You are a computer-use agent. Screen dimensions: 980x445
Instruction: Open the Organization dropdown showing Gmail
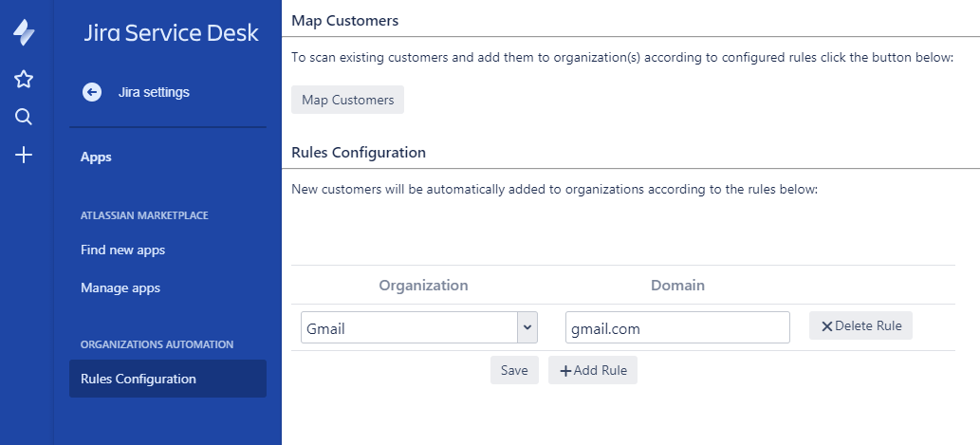pyautogui.click(x=409, y=328)
